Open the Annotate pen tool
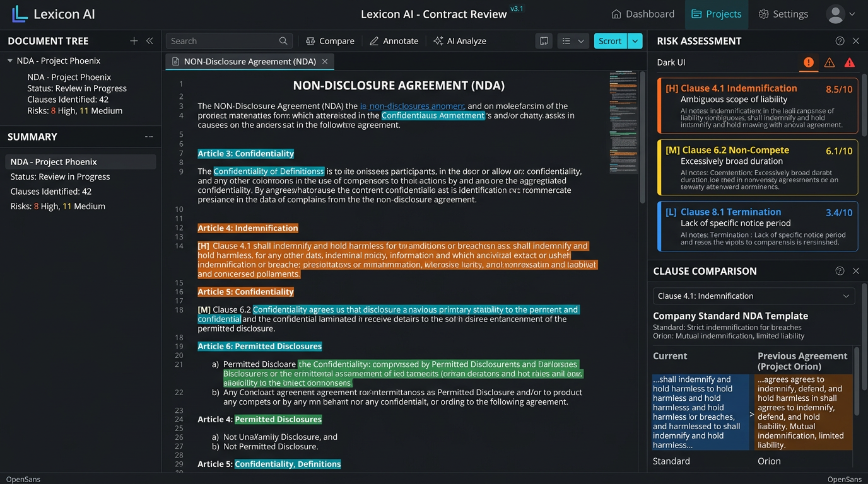Image resolution: width=868 pixels, height=484 pixels. [x=394, y=41]
